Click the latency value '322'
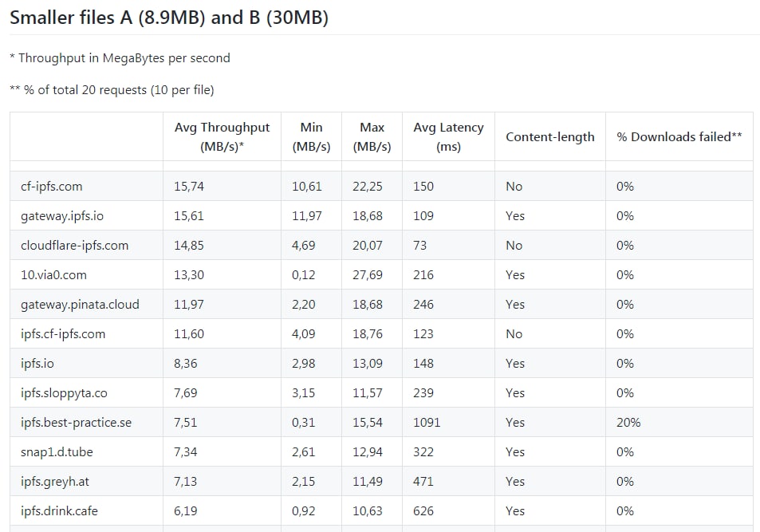760x532 pixels. point(423,452)
